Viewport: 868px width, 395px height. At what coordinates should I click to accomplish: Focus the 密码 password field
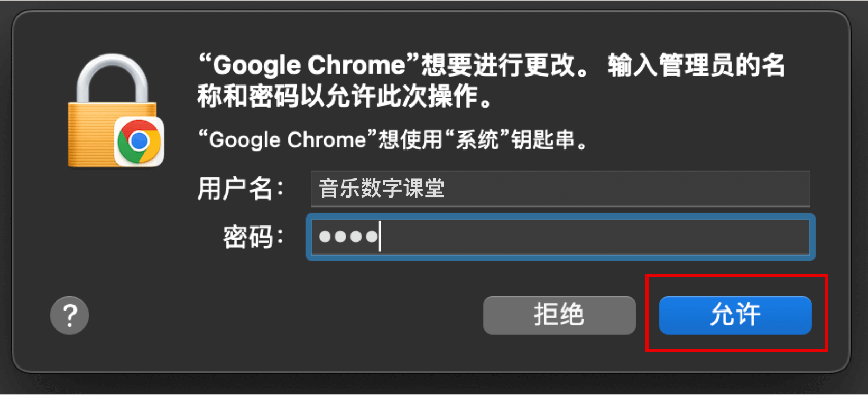(x=560, y=237)
